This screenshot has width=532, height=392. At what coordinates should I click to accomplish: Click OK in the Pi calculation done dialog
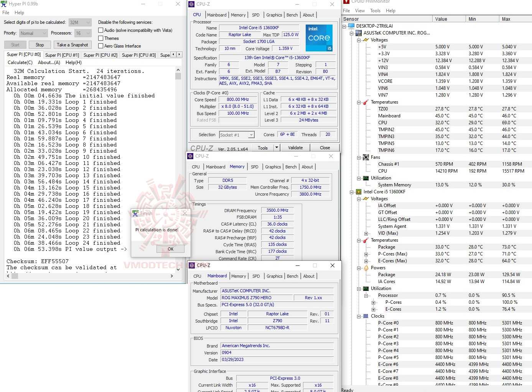pyautogui.click(x=170, y=249)
